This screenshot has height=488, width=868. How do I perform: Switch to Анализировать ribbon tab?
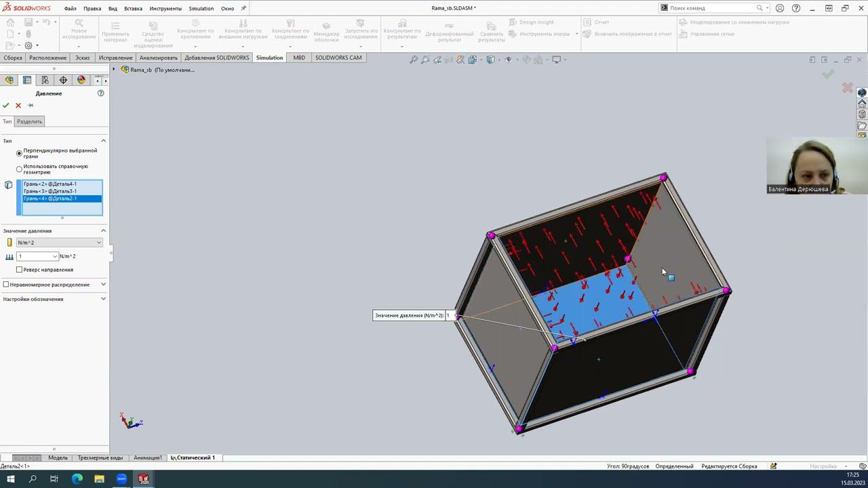point(158,58)
